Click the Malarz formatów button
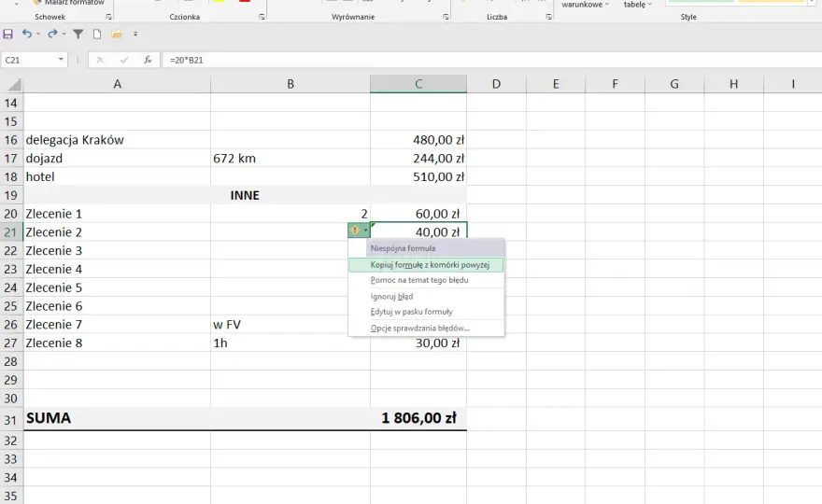The height and width of the screenshot is (504, 822). (x=69, y=3)
